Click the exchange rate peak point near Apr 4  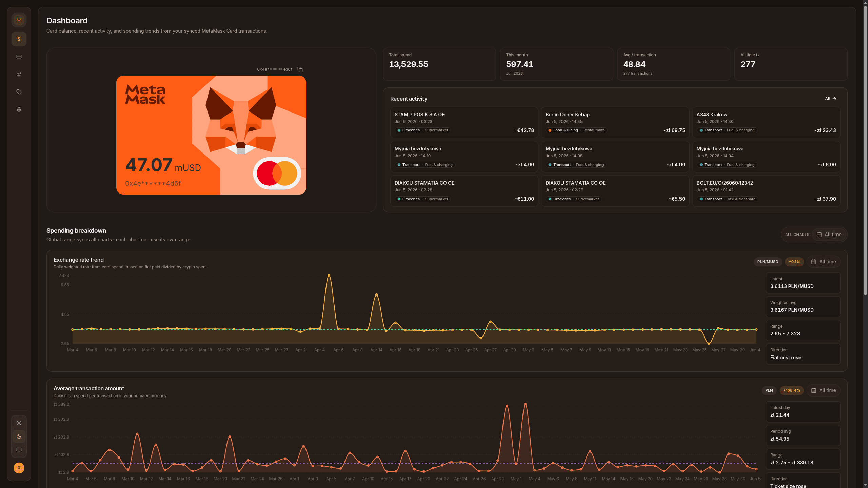pyautogui.click(x=329, y=275)
